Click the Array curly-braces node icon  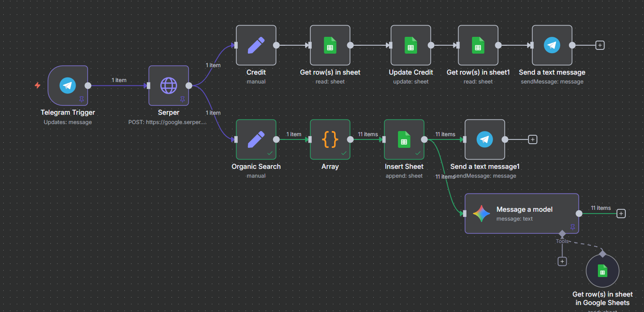(x=330, y=139)
